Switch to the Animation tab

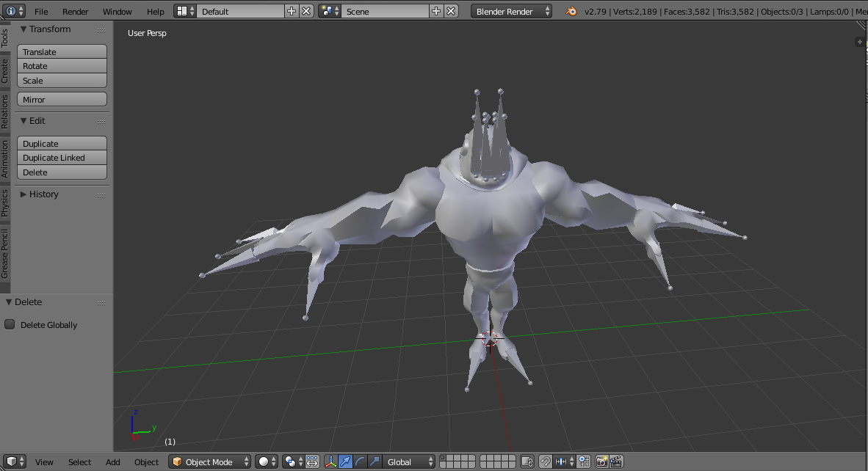click(x=5, y=158)
